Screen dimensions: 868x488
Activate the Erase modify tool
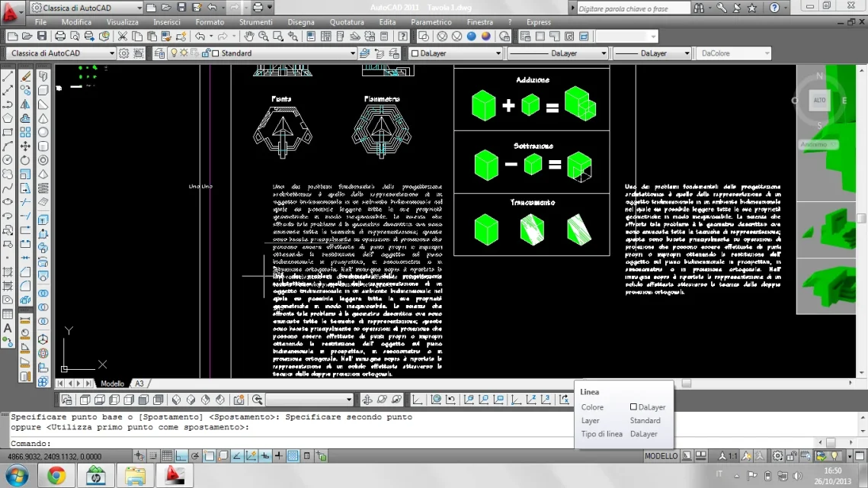25,76
